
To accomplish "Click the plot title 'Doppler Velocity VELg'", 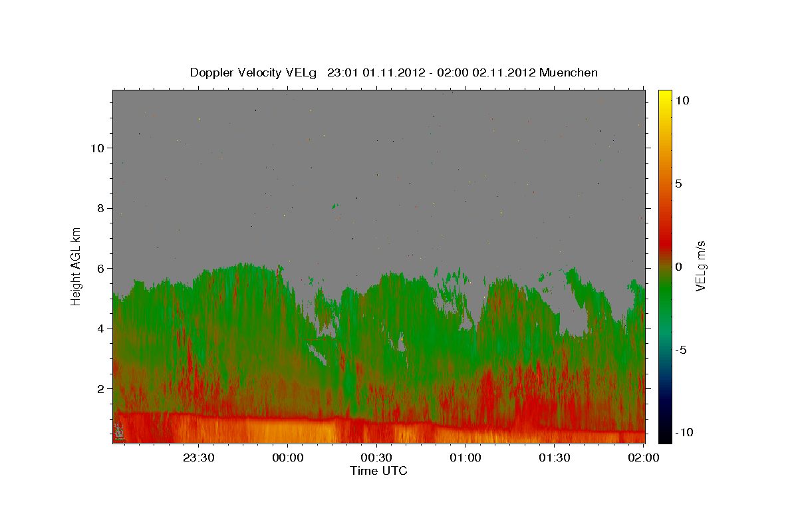I will coord(255,72).
